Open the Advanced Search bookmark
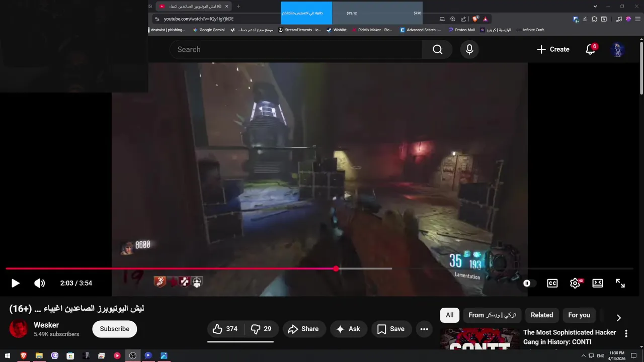 (420, 30)
